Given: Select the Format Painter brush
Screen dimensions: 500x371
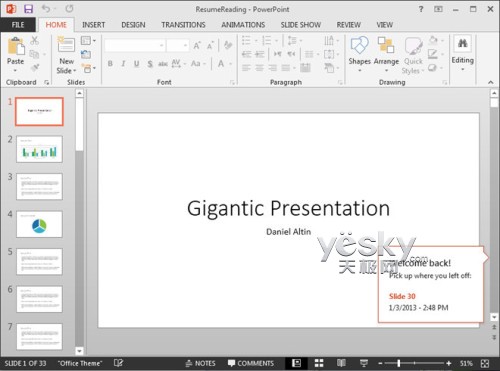Looking at the screenshot, I should [x=34, y=68].
